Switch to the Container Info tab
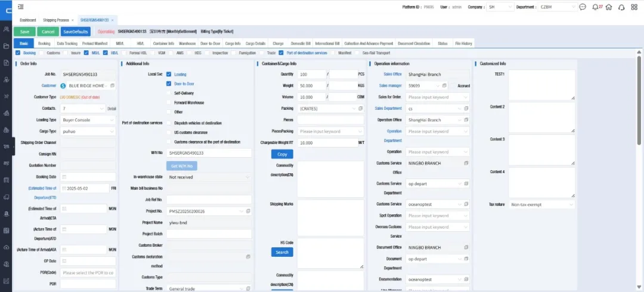The height and width of the screenshot is (292, 644). 163,44
